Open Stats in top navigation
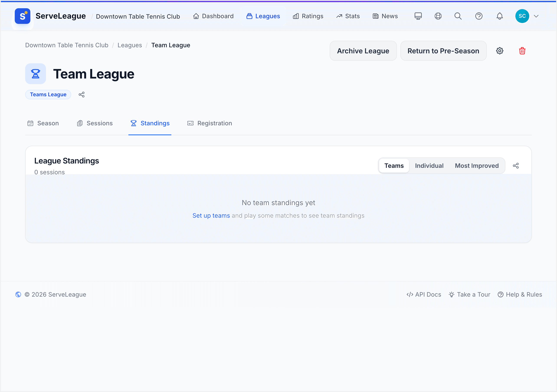557x392 pixels. click(x=348, y=16)
